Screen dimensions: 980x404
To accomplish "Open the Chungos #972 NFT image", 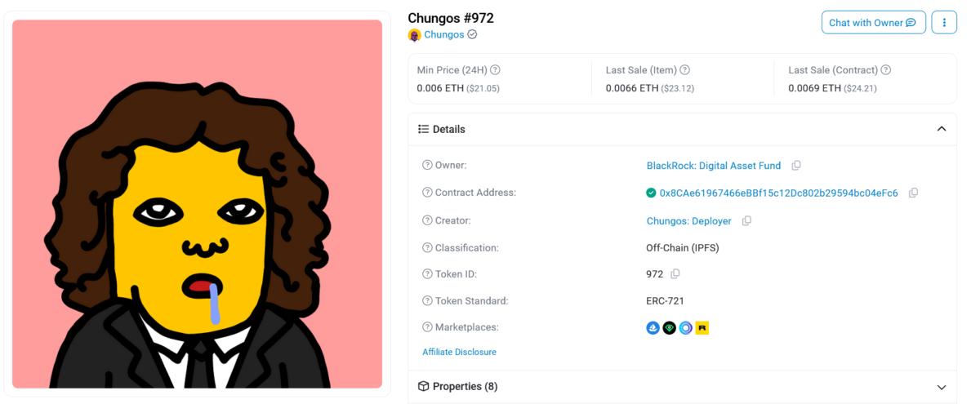I will click(198, 204).
